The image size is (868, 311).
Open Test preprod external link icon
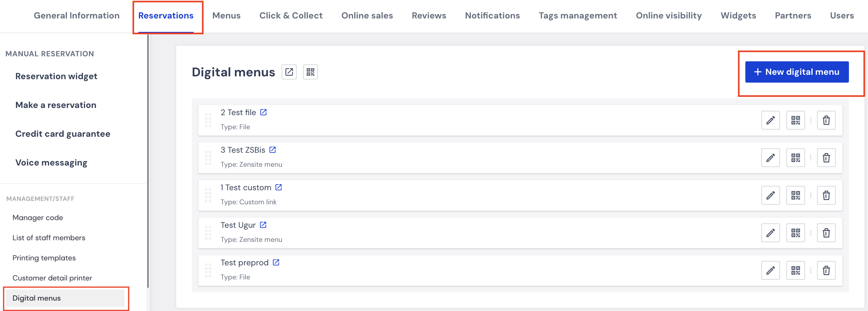point(276,262)
